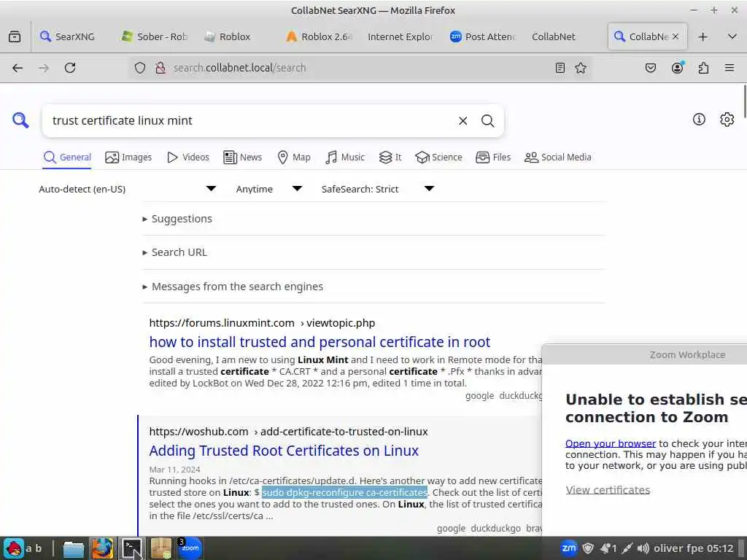Open result 'how to install trusted and personal certificate'
Image resolution: width=747 pixels, height=560 pixels.
pyautogui.click(x=320, y=342)
